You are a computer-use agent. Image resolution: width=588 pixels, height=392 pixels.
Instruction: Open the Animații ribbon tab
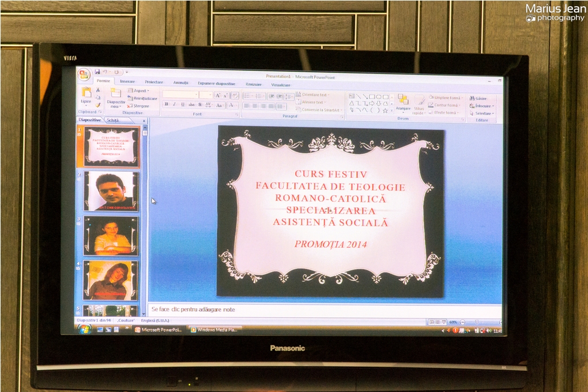(x=181, y=83)
